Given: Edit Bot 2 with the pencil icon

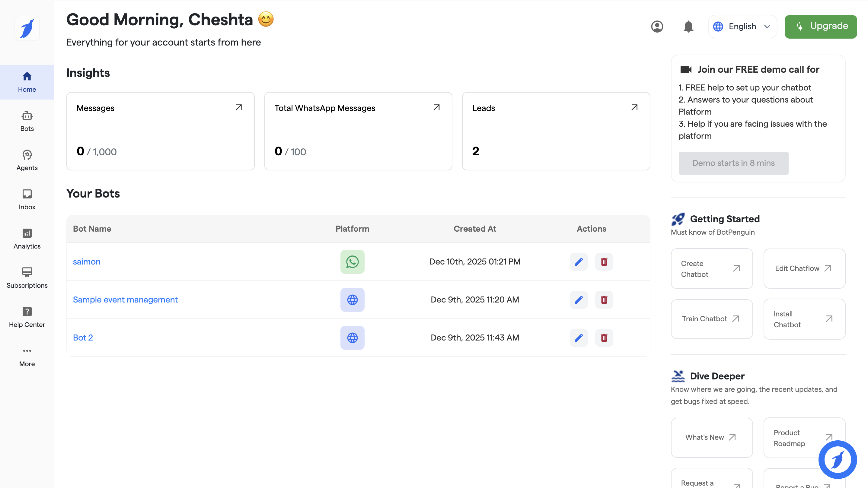Looking at the screenshot, I should (x=579, y=337).
